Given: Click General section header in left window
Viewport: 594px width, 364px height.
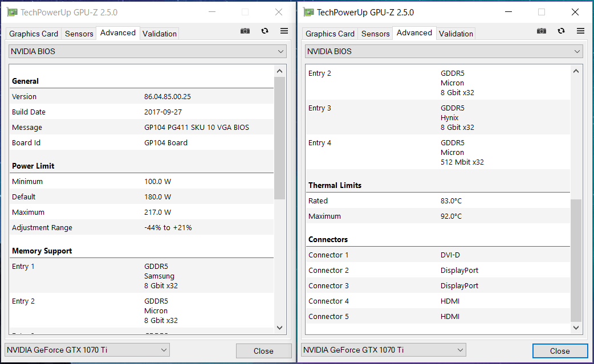Looking at the screenshot, I should (25, 81).
